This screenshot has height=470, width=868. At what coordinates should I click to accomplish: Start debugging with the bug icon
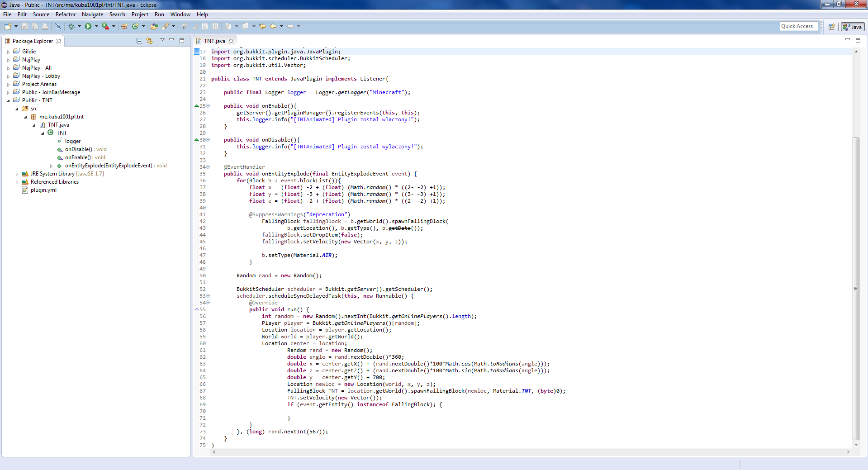coord(71,26)
